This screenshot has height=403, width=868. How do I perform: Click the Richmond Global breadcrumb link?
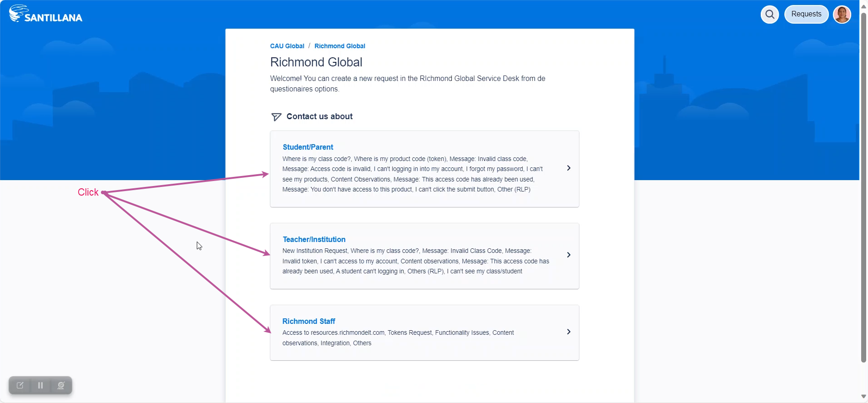[x=339, y=46]
